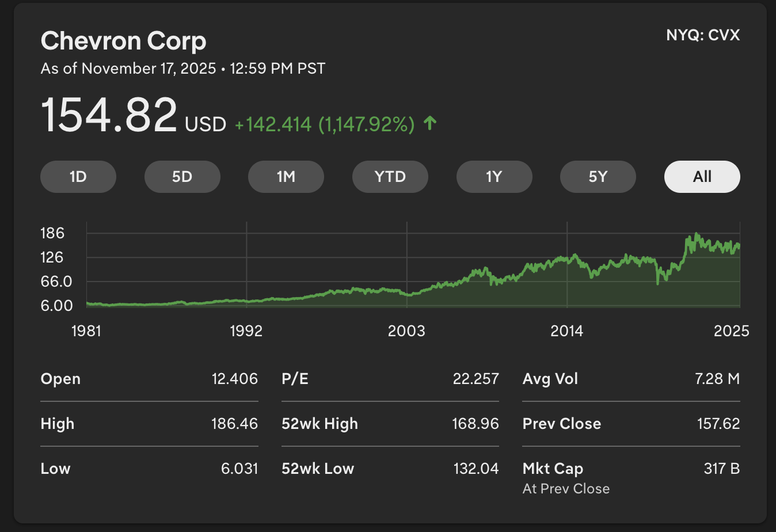This screenshot has width=776, height=532.
Task: Click the All range button
Action: click(702, 177)
